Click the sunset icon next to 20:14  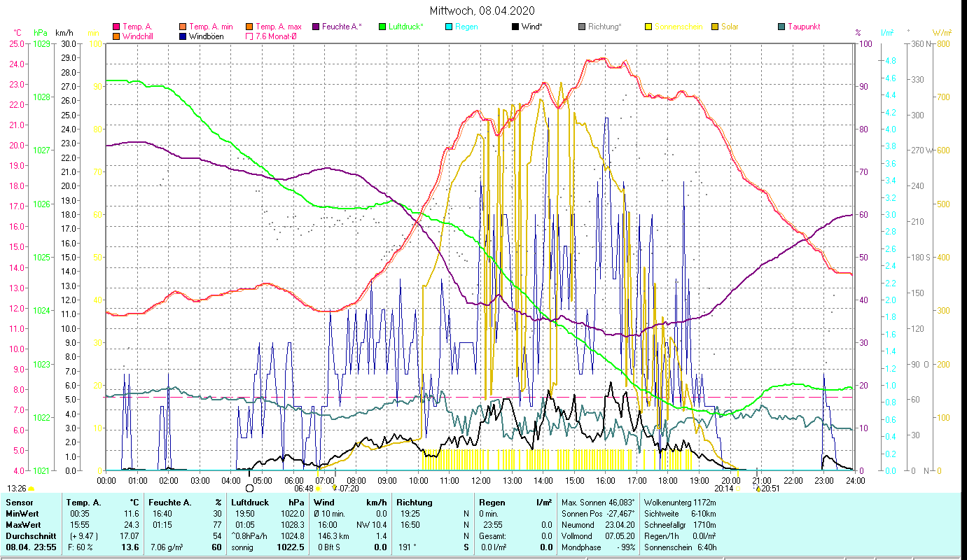coord(737,489)
